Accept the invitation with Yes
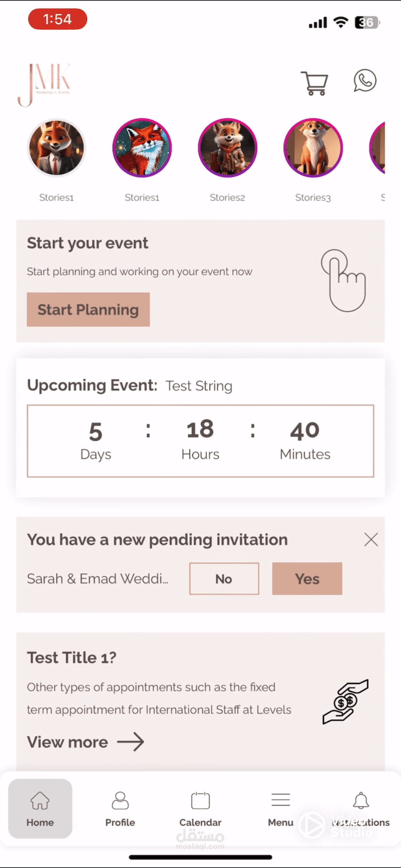The height and width of the screenshot is (868, 401). pyautogui.click(x=307, y=579)
